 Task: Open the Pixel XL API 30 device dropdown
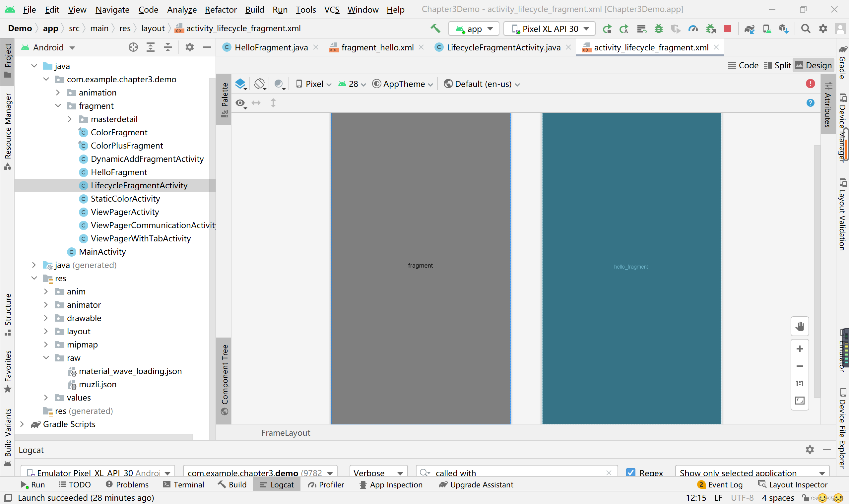click(x=550, y=29)
